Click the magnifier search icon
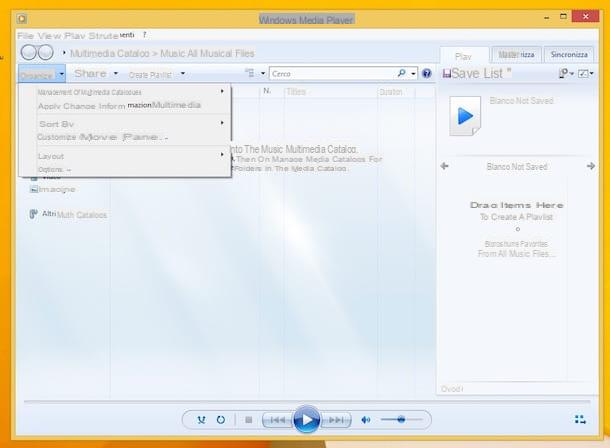610x448 pixels. tap(401, 73)
